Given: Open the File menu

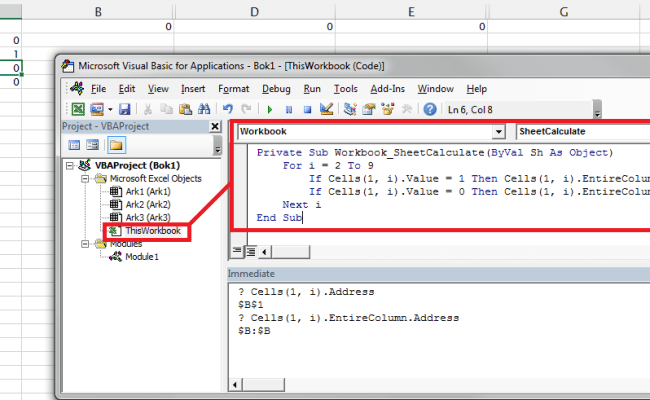Looking at the screenshot, I should 98,89.
